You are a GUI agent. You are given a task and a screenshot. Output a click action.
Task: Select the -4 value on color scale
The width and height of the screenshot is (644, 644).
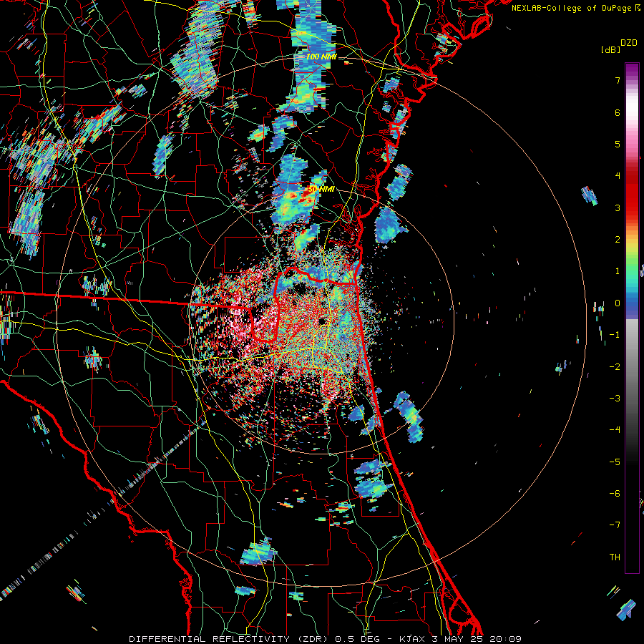[x=615, y=430]
